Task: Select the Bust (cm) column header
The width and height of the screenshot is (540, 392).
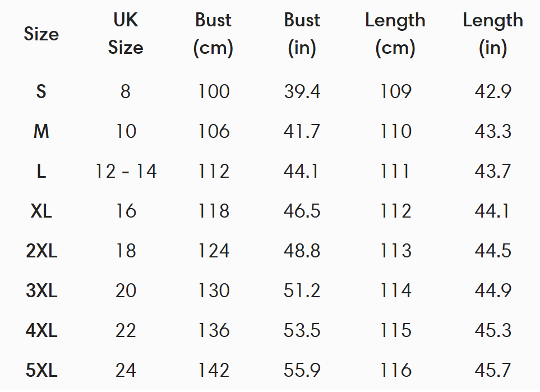Action: pos(213,34)
